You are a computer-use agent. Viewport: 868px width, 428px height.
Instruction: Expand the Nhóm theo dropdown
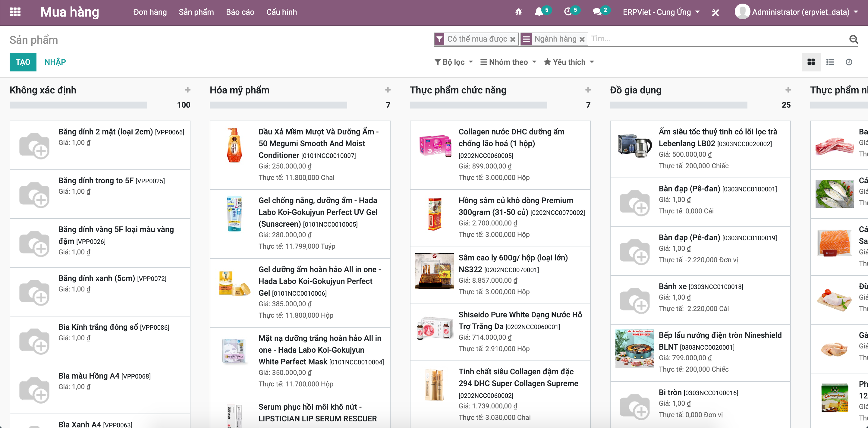pos(508,62)
